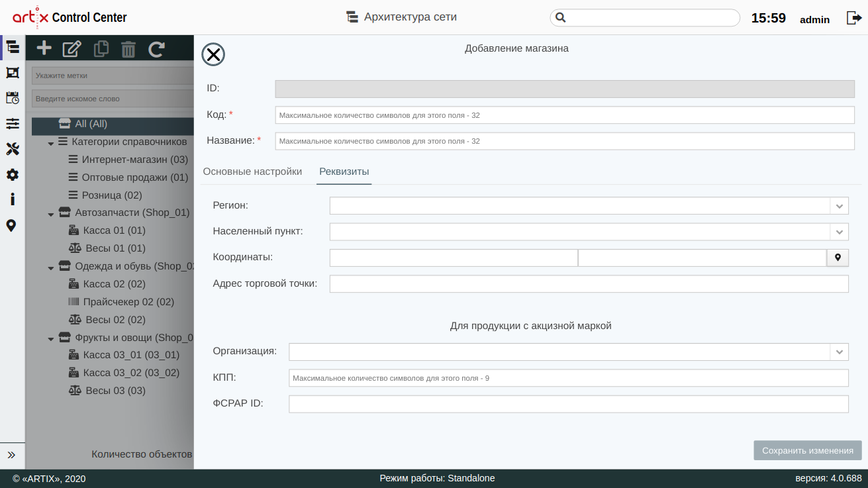Viewport: 868px width, 488px height.
Task: Select Касса 03_01 (03_01) tree item
Action: point(131,355)
